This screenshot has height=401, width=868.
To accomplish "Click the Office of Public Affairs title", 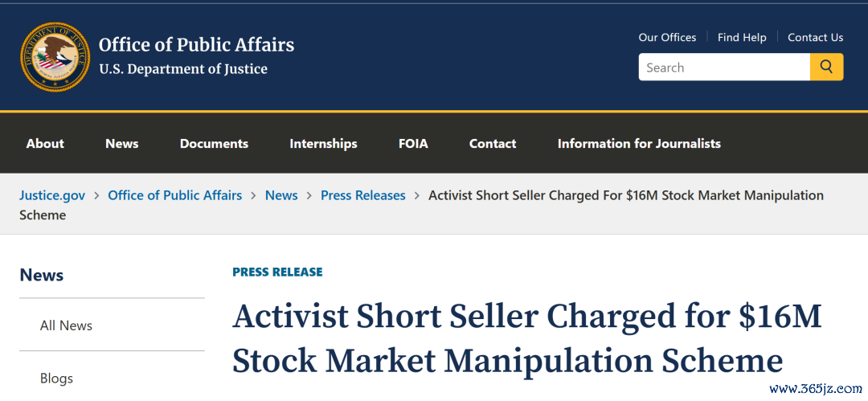I will coord(197,45).
